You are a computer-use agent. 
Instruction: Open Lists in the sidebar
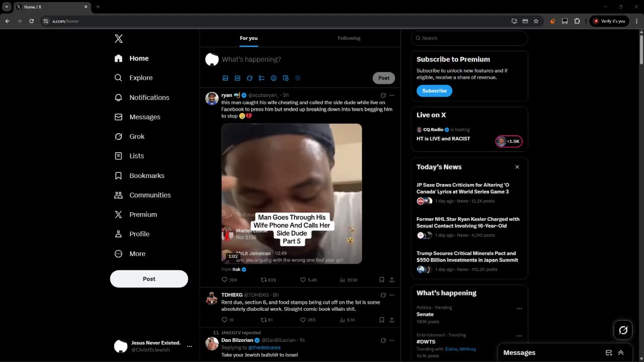click(x=129, y=156)
